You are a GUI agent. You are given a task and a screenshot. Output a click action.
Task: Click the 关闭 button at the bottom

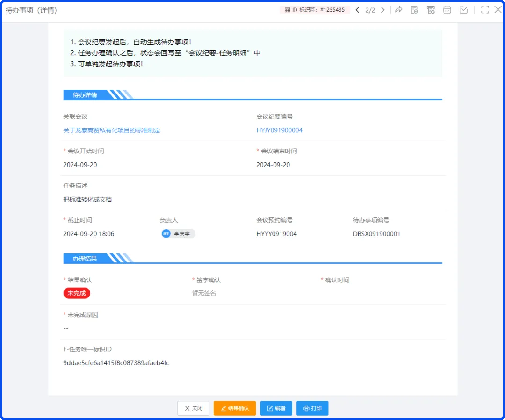click(x=193, y=408)
